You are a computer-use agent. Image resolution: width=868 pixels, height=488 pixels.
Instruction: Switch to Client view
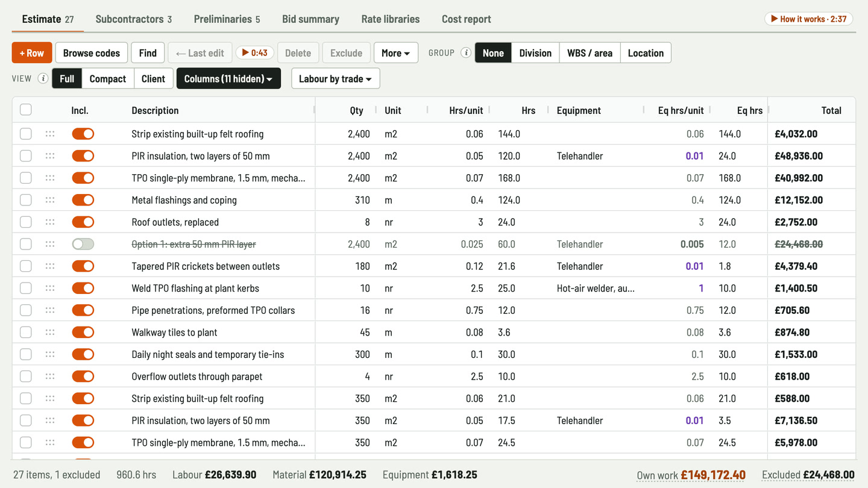[x=153, y=79]
